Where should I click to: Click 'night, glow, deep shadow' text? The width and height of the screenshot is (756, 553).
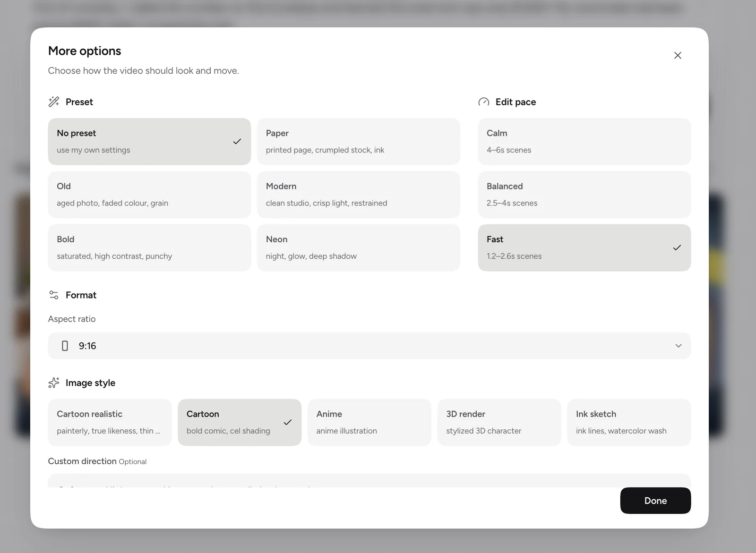pos(311,256)
